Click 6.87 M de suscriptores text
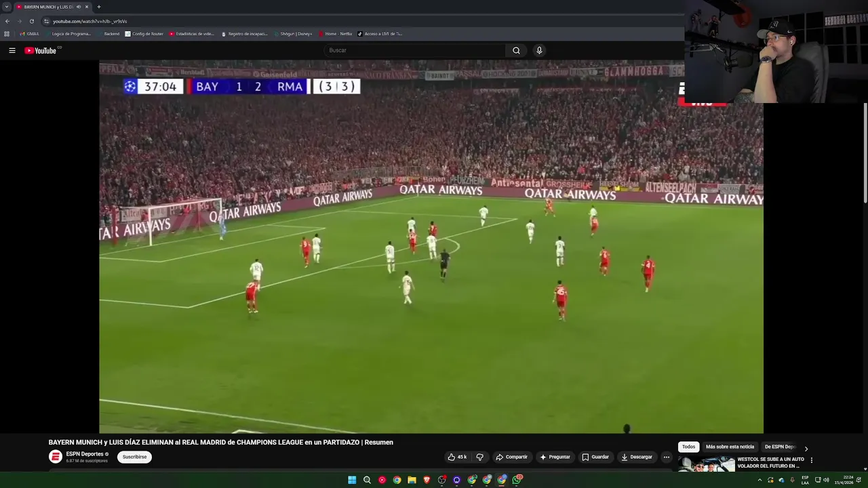Screen dimensions: 868x488 (87, 461)
